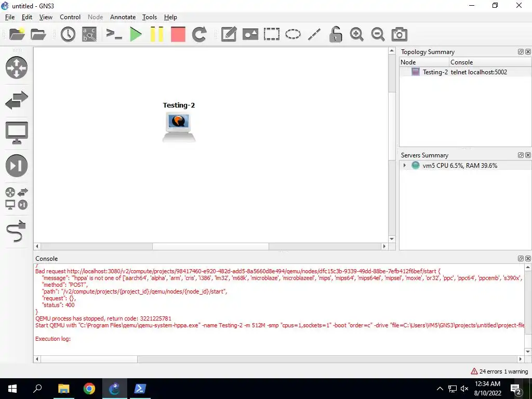Click the Console column header
Viewport: 532px width, 399px height.
(490, 62)
